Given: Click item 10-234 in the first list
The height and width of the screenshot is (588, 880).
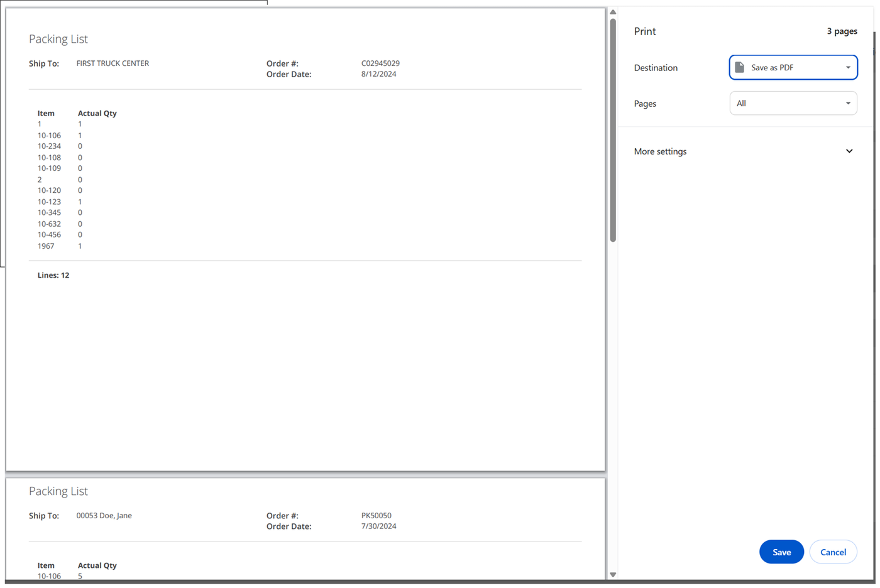Looking at the screenshot, I should [49, 146].
